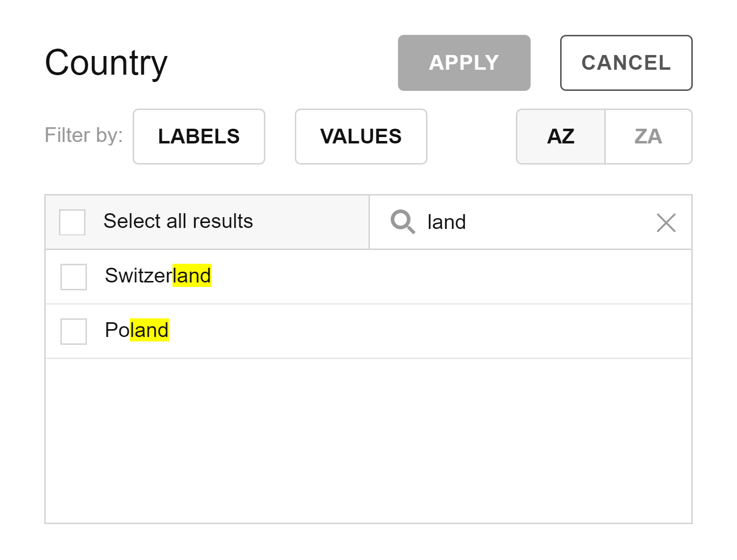
Task: Check the Select all results box
Action: [x=72, y=222]
